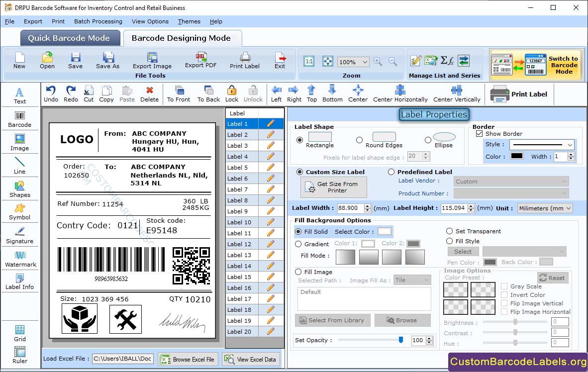Choose the Image tool in sidebar
The width and height of the screenshot is (588, 372).
pyautogui.click(x=19, y=143)
